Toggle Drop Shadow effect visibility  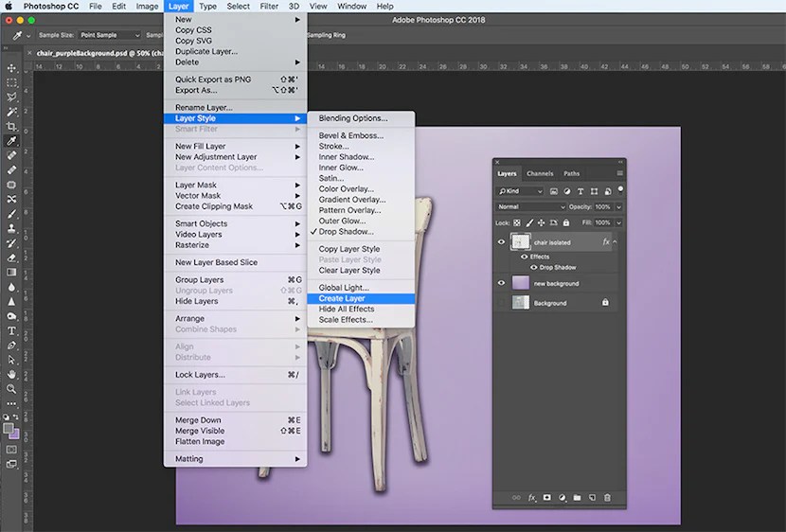pos(532,267)
